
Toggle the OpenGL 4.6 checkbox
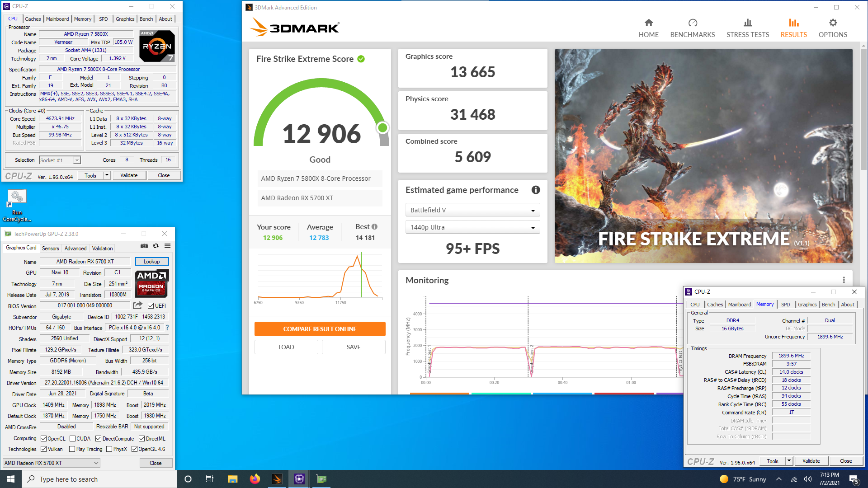(134, 449)
